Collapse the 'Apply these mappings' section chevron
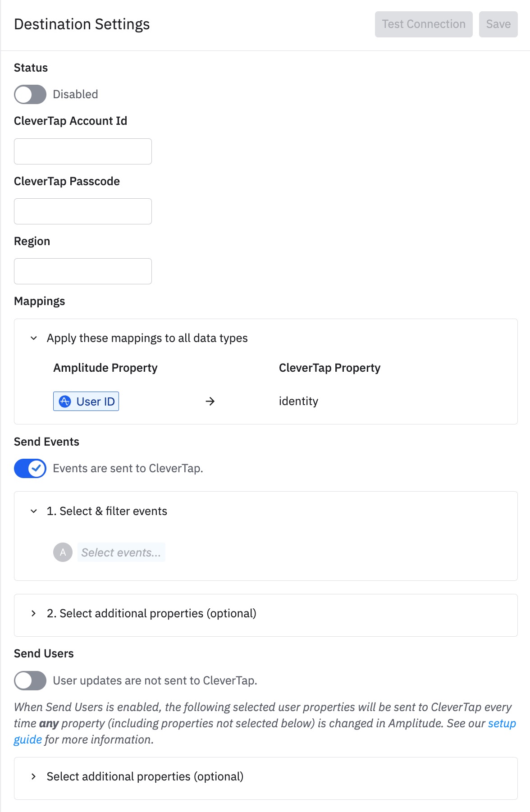This screenshot has width=530, height=812. [x=34, y=338]
